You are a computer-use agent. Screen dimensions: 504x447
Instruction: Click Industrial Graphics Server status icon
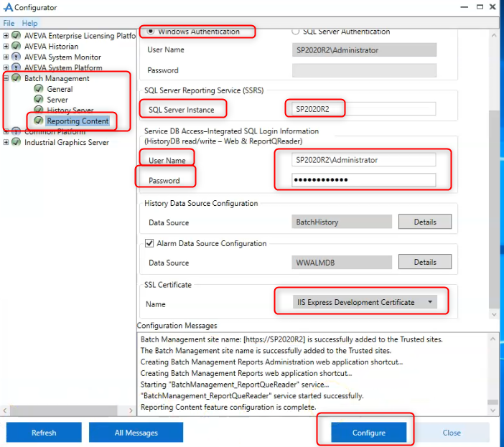coord(16,141)
